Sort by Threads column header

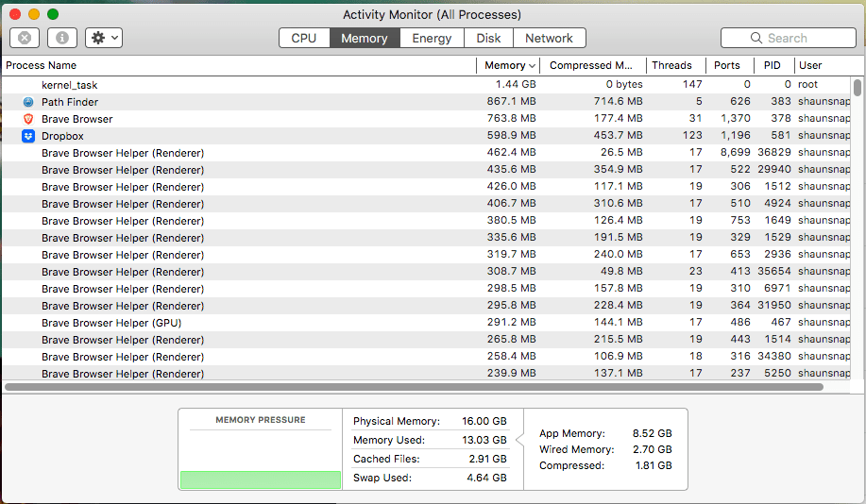coord(676,65)
